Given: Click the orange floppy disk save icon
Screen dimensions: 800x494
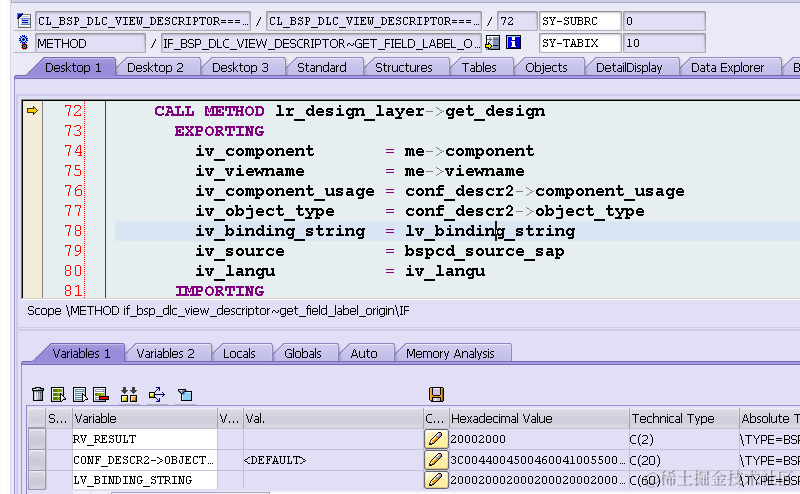Looking at the screenshot, I should pyautogui.click(x=436, y=394).
